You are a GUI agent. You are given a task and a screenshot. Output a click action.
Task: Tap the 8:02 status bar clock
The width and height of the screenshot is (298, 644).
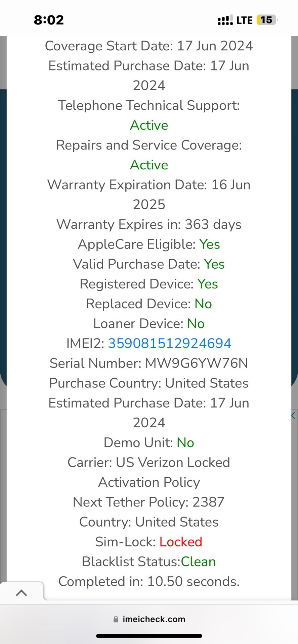[x=49, y=20]
